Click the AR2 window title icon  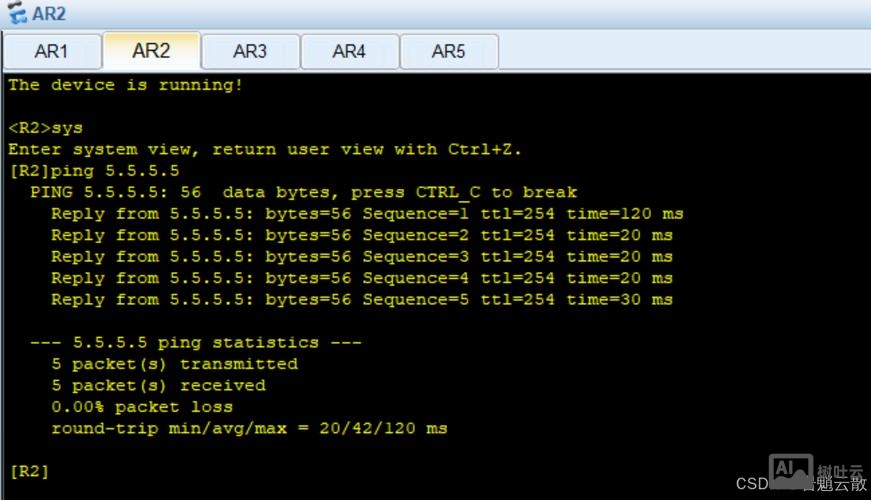[x=17, y=14]
